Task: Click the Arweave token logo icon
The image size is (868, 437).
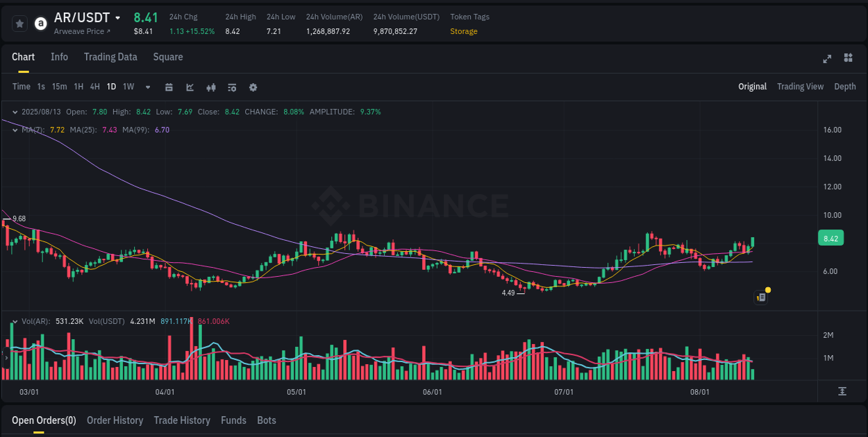Action: coord(40,24)
